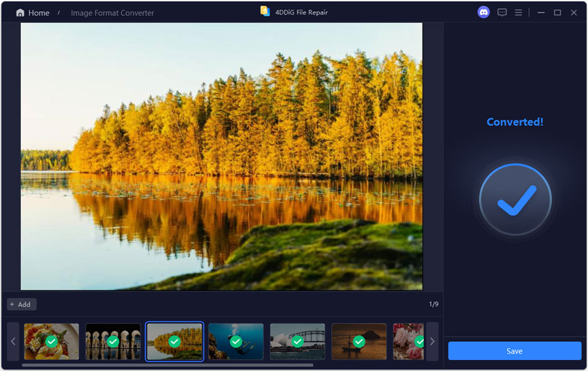This screenshot has height=371, width=588.
Task: Add more images with the Add button
Action: coord(21,305)
